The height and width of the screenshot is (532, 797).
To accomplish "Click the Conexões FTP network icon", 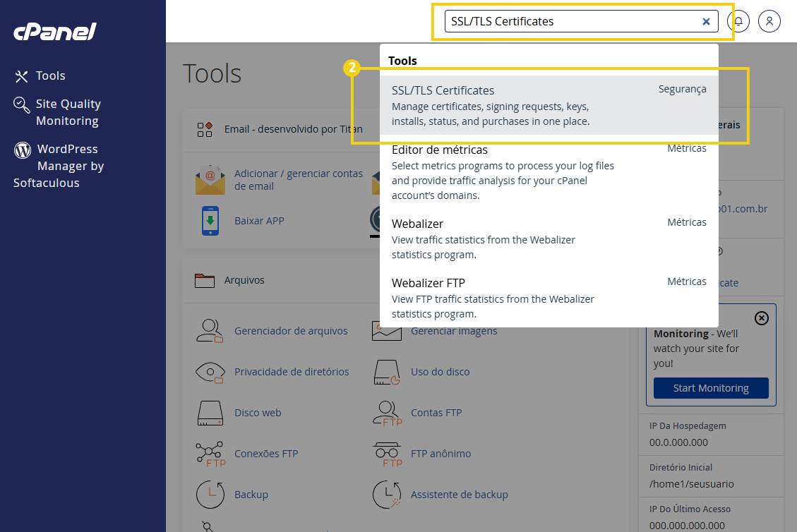I will (x=210, y=454).
